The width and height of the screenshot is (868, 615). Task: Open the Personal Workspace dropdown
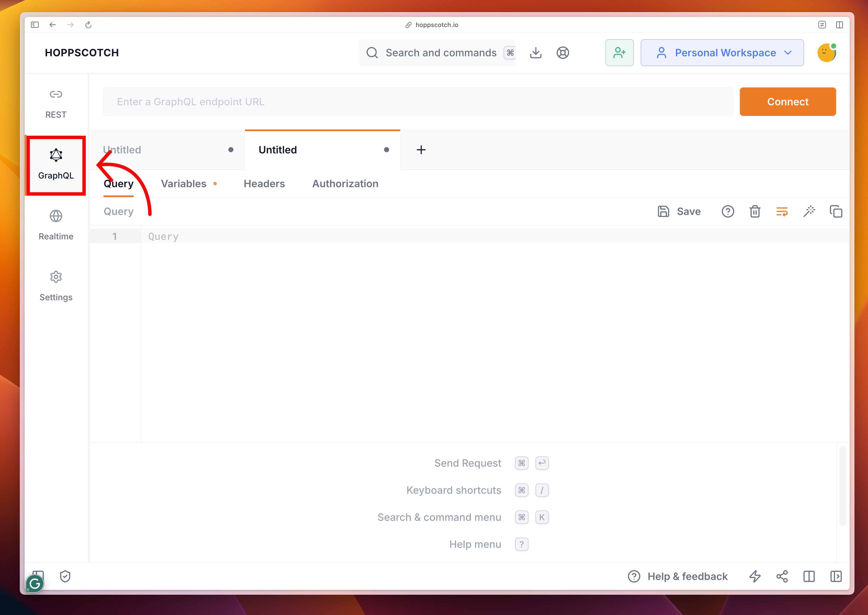click(722, 53)
